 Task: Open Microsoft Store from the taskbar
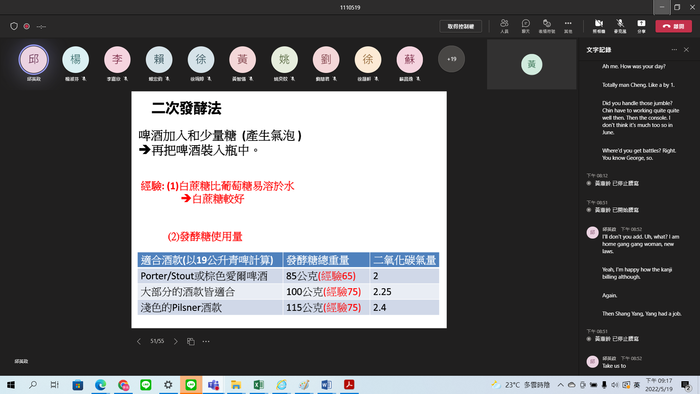pyautogui.click(x=78, y=385)
